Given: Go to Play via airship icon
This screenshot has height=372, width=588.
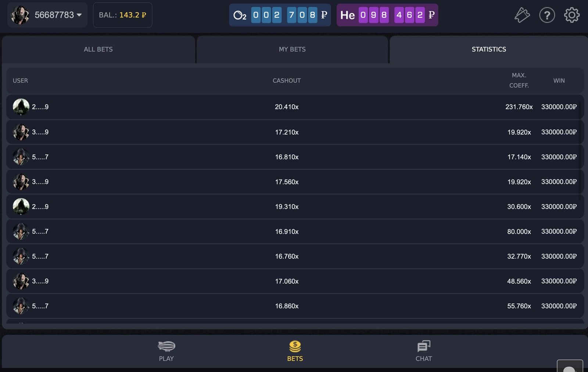Looking at the screenshot, I should point(166,351).
